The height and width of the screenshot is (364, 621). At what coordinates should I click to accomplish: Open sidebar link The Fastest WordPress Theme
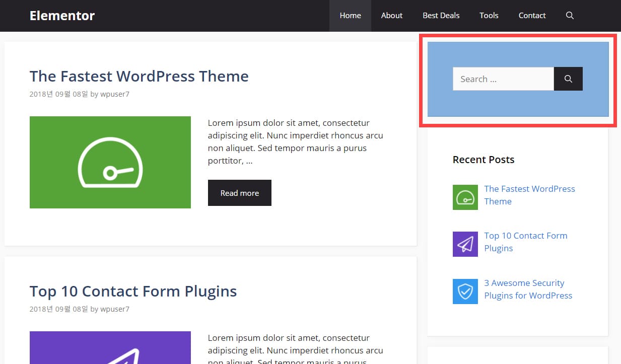pos(529,195)
